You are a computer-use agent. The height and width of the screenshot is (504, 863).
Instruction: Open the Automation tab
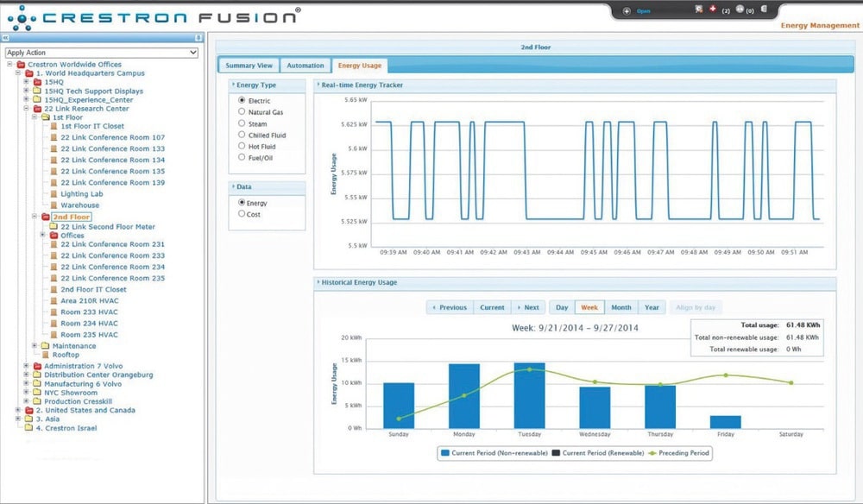click(x=306, y=66)
